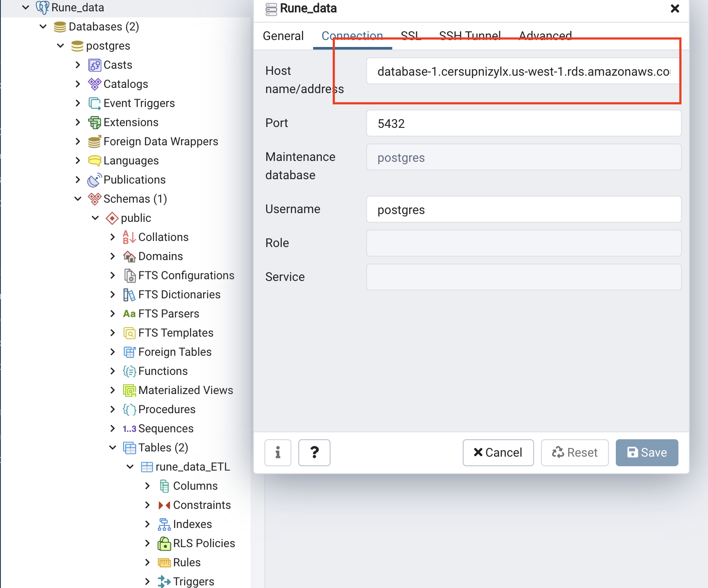Collapse the rune_data_ETL table node
The width and height of the screenshot is (708, 588).
130,467
